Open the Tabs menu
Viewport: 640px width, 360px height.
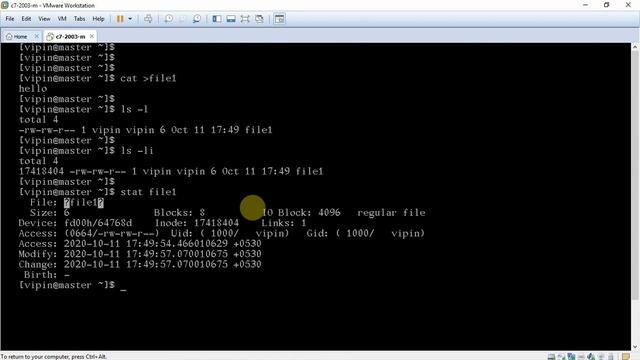coord(79,19)
